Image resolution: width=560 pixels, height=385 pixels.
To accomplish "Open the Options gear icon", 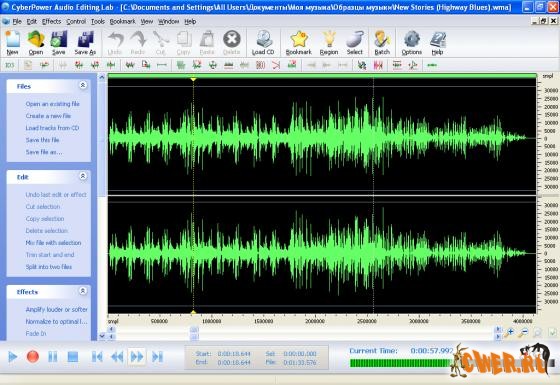I will point(411,43).
